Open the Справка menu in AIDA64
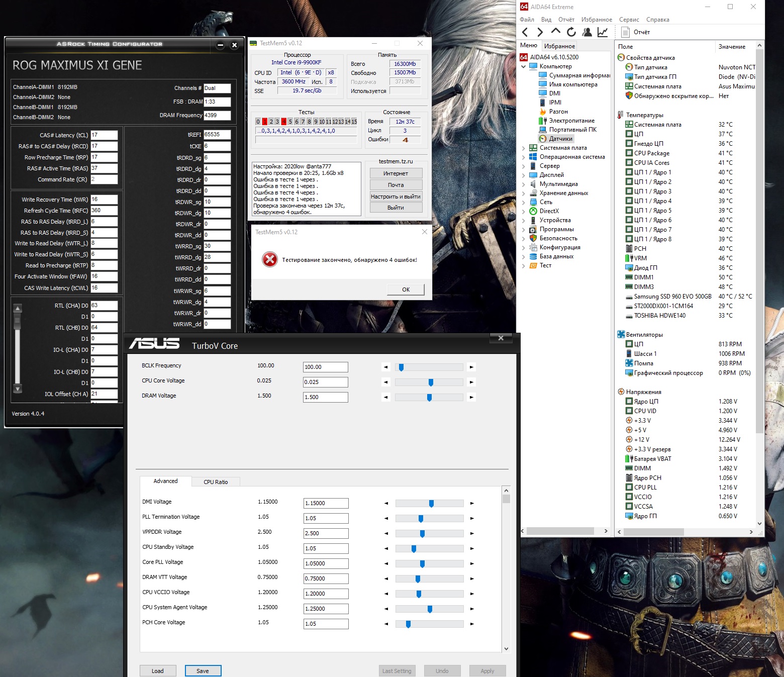The width and height of the screenshot is (784, 677). pos(658,20)
